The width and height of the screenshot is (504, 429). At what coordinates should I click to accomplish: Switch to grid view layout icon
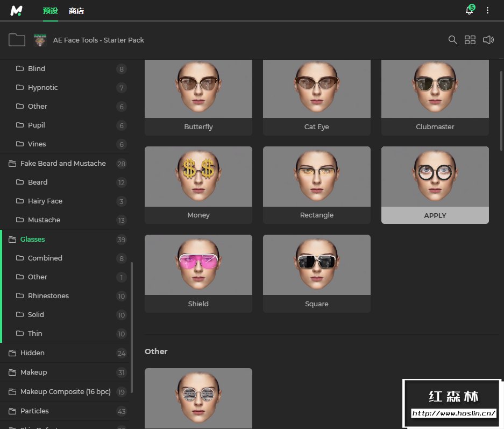tap(470, 40)
